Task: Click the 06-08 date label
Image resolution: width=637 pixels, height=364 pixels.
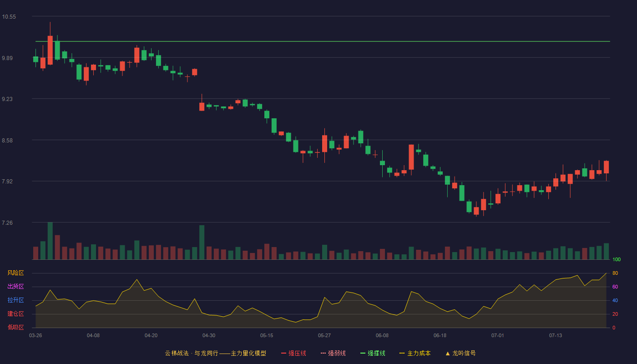Action: point(382,335)
